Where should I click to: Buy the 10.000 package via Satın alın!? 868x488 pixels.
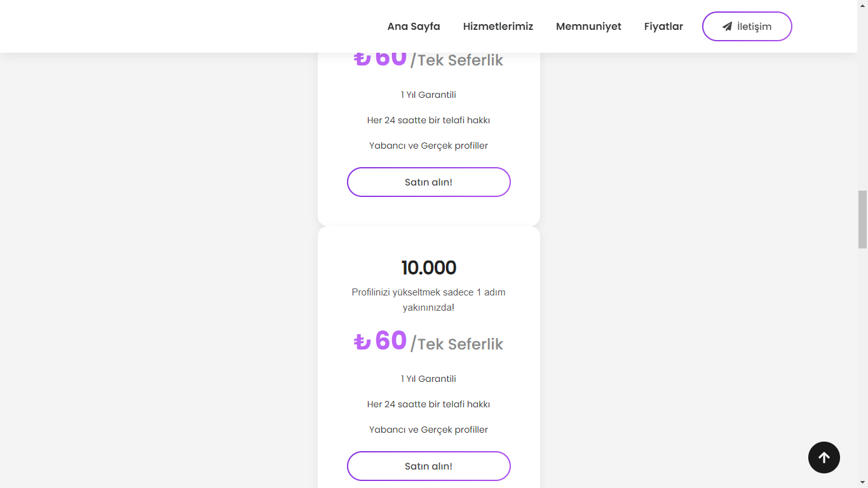pyautogui.click(x=429, y=466)
